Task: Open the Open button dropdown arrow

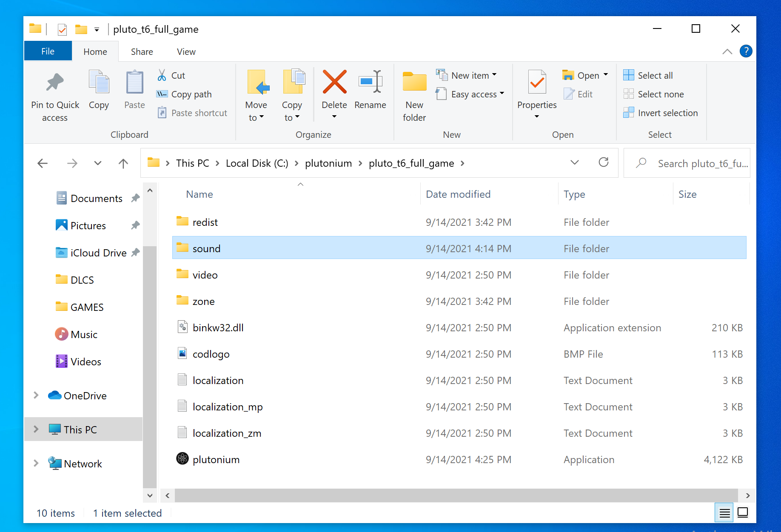Action: tap(606, 75)
